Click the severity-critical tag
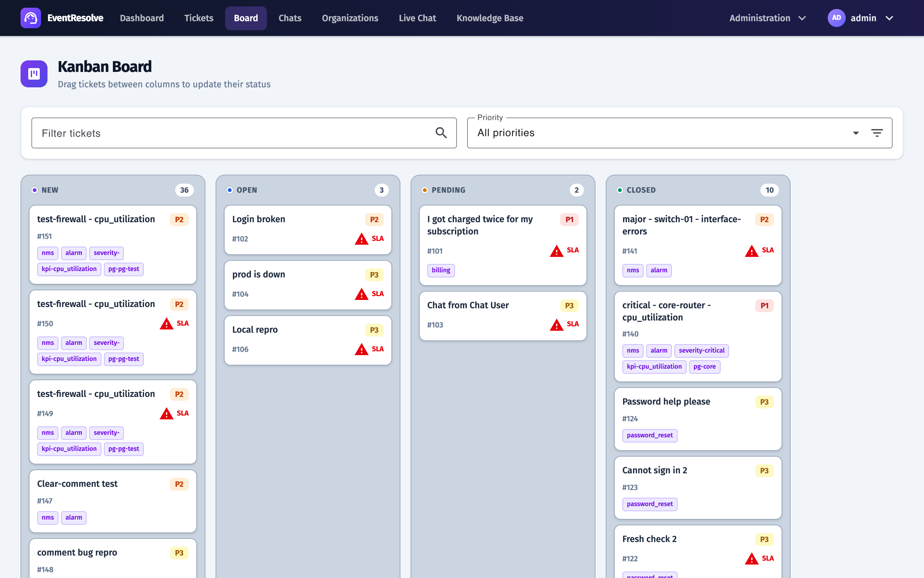Screen dimensions: 924x578 pyautogui.click(x=701, y=351)
